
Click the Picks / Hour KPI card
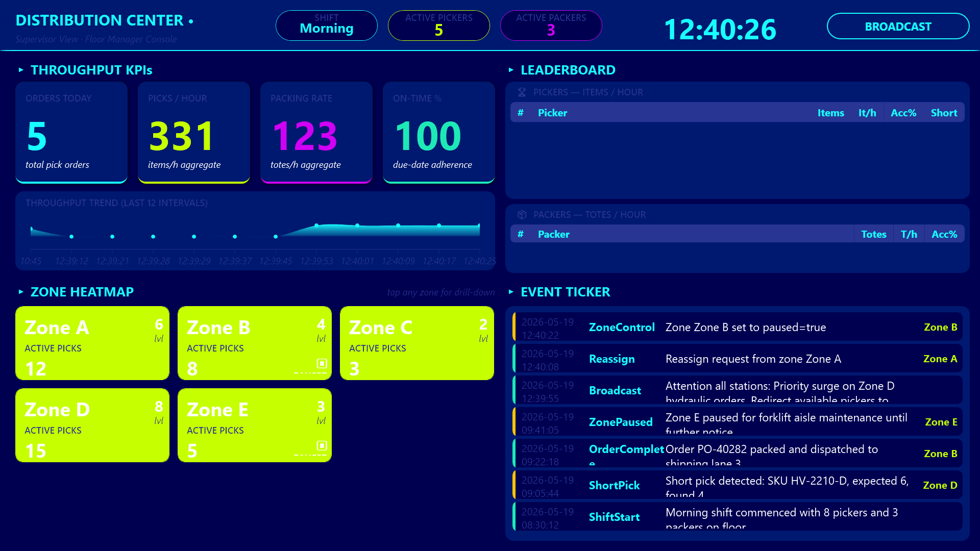tap(194, 132)
